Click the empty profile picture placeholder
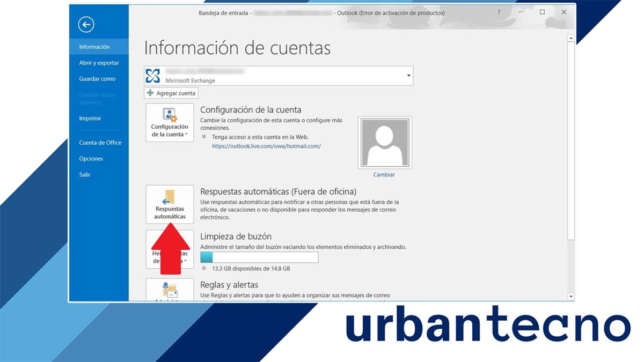Viewport: 644px width, 362px height. tap(384, 142)
